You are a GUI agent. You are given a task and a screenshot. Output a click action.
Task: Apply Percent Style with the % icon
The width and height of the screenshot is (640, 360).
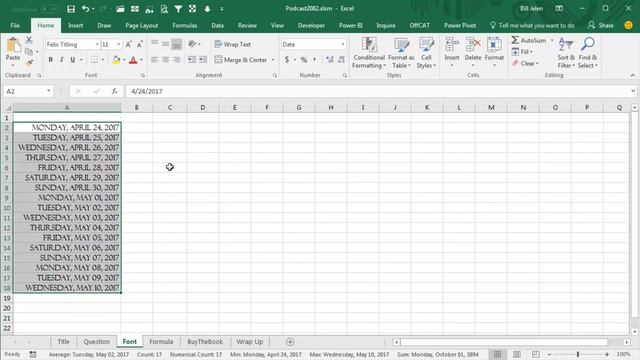pos(304,60)
